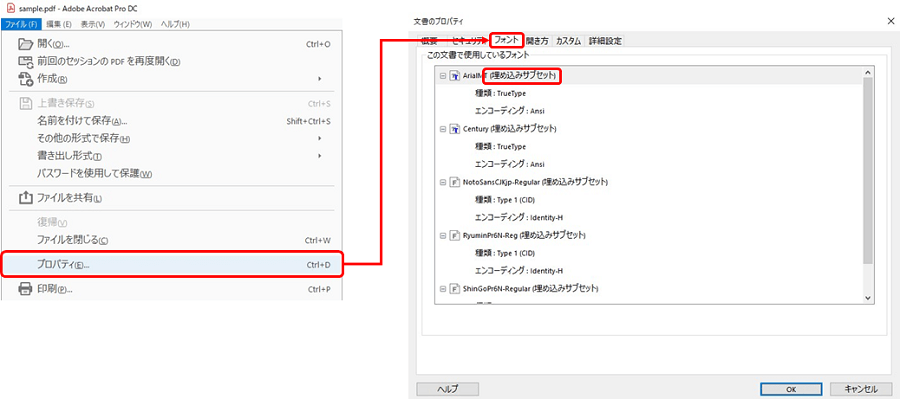This screenshot has width=900, height=399.
Task: Select パスワードを使用して保護 menu entry
Action: point(172,173)
